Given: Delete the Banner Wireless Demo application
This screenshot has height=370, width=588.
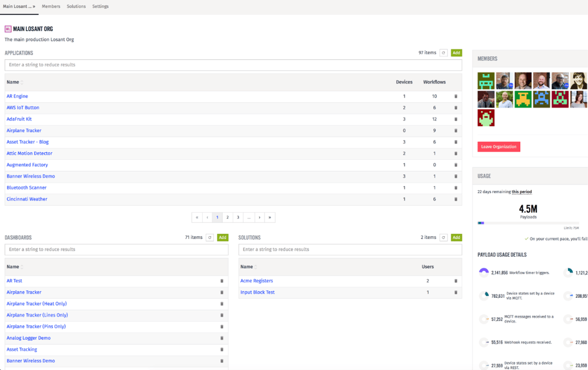Looking at the screenshot, I should pyautogui.click(x=456, y=176).
